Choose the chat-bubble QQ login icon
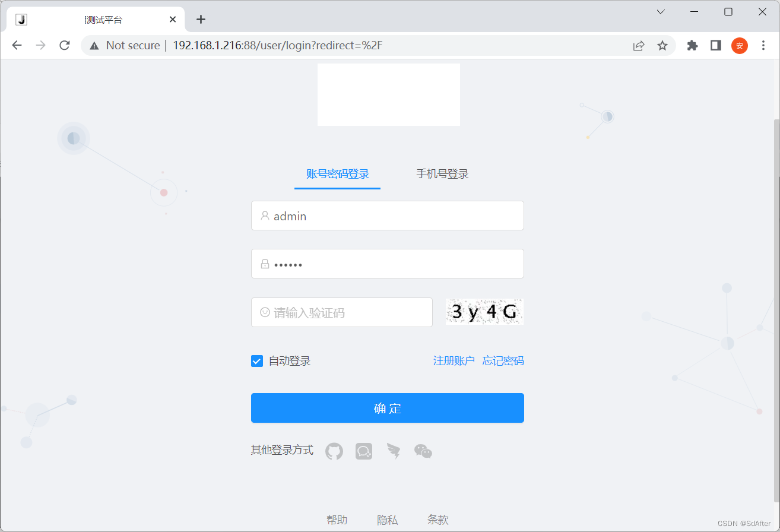 pyautogui.click(x=364, y=451)
